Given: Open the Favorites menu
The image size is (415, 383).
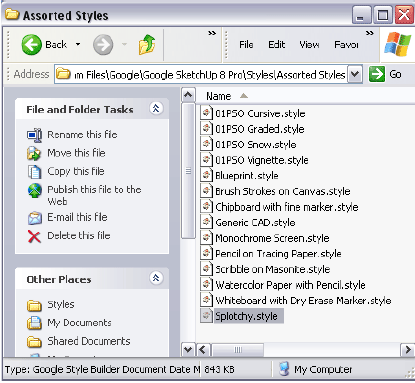Looking at the screenshot, I should coord(346,45).
